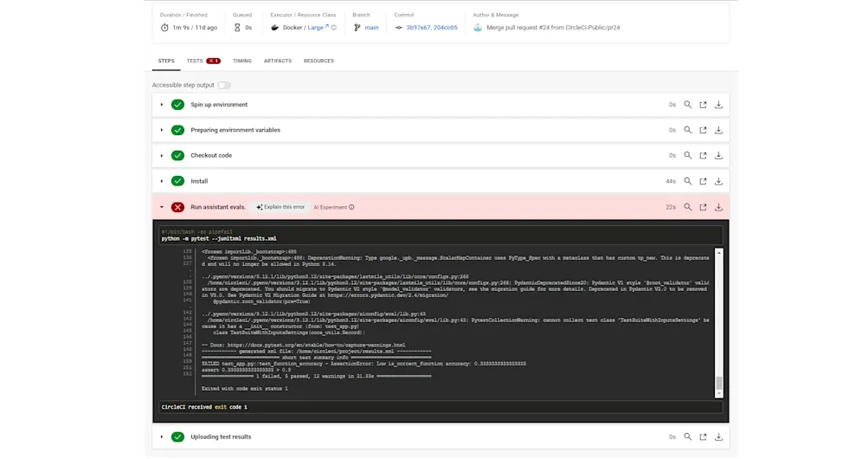
Task: Open Checkout code output in new tab
Action: click(x=703, y=156)
